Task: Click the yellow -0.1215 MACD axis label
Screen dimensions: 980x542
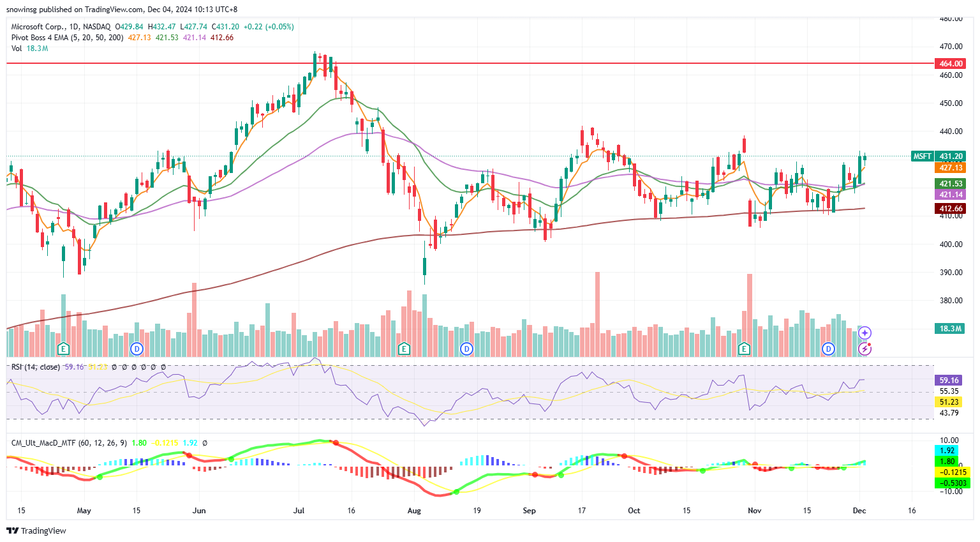Action: pyautogui.click(x=953, y=472)
